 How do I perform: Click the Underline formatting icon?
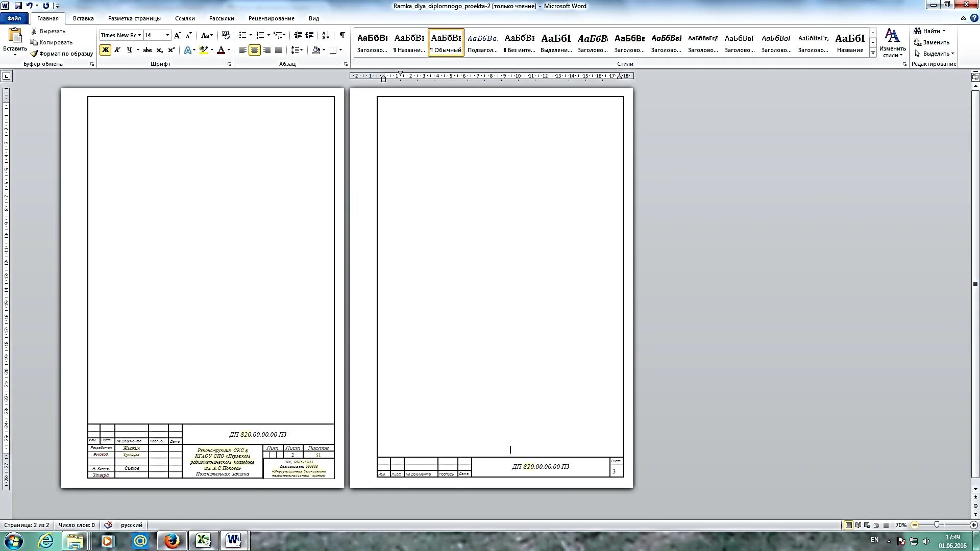[129, 51]
